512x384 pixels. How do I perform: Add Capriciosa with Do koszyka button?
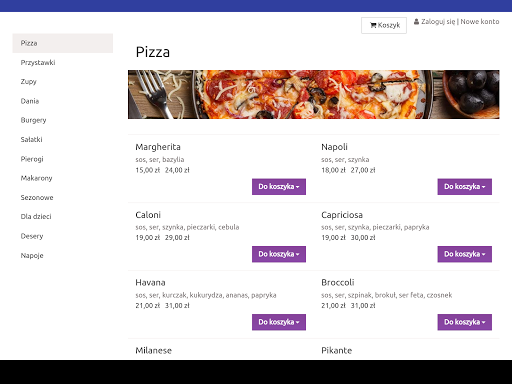pos(465,254)
